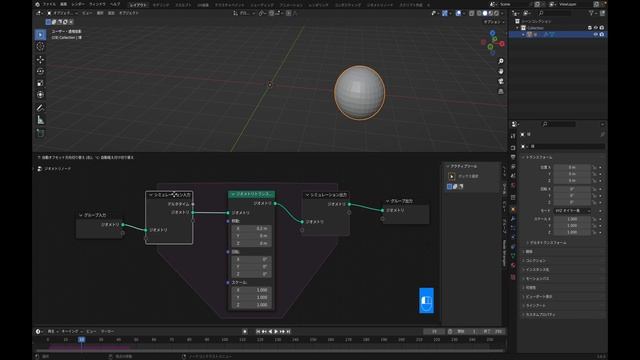Toggle Collection render camera icon in outliner
Viewport: 640px width, 360px height.
point(602,28)
